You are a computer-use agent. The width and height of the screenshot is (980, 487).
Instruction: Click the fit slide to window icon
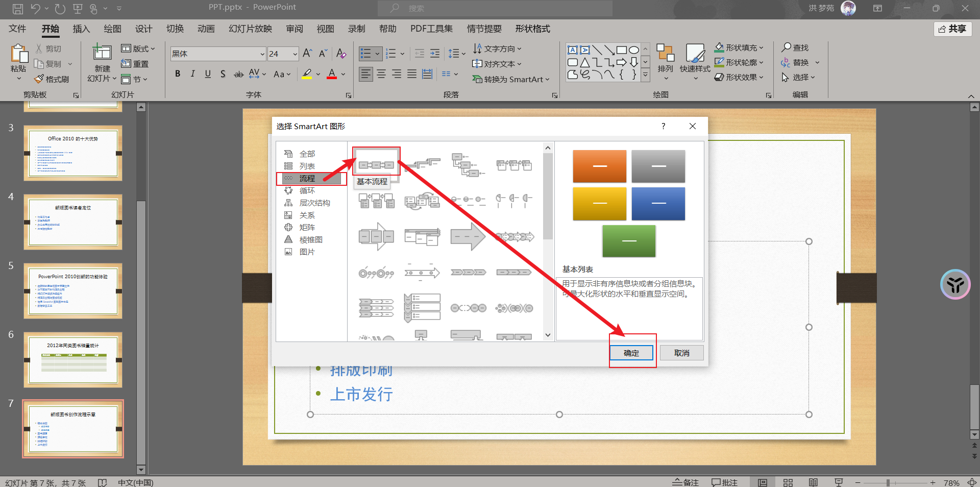pyautogui.click(x=972, y=482)
